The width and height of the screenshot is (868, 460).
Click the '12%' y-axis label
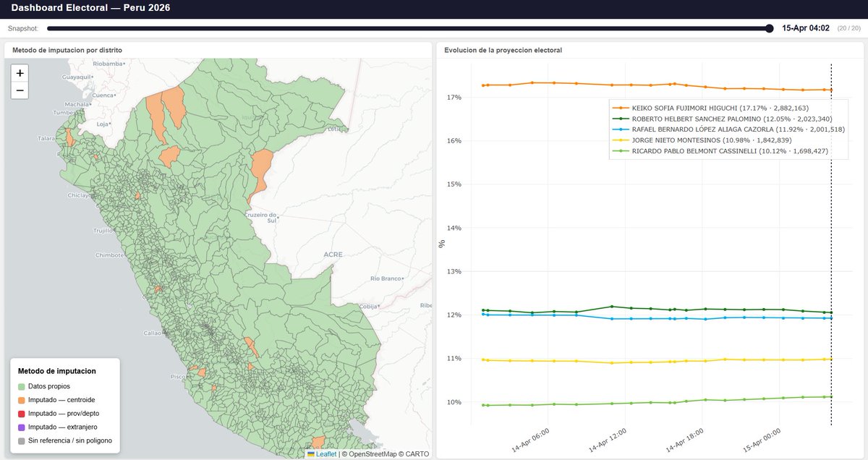tap(454, 315)
